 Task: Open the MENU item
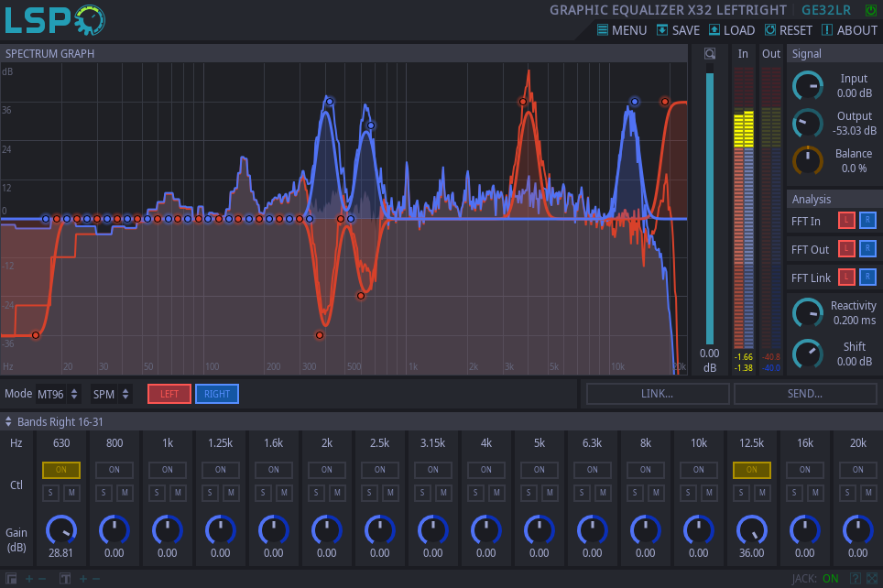(622, 30)
